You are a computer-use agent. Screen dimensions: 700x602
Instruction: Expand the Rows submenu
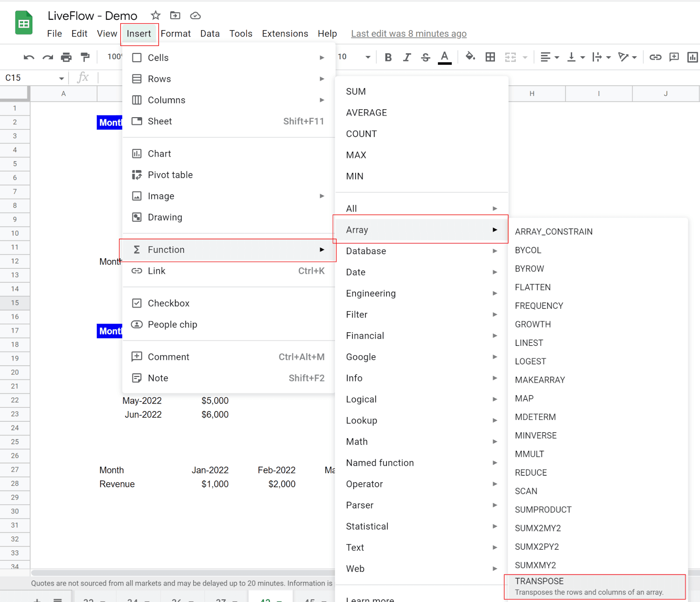229,79
